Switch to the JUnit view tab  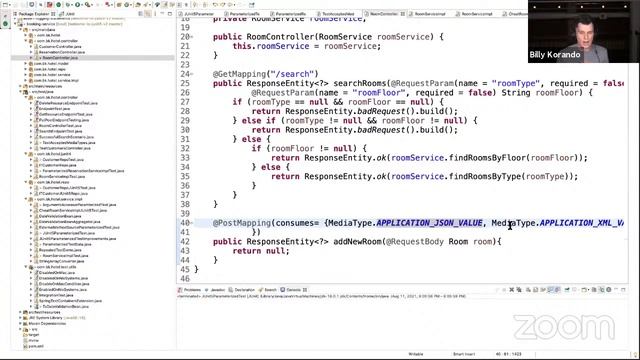[x=68, y=14]
